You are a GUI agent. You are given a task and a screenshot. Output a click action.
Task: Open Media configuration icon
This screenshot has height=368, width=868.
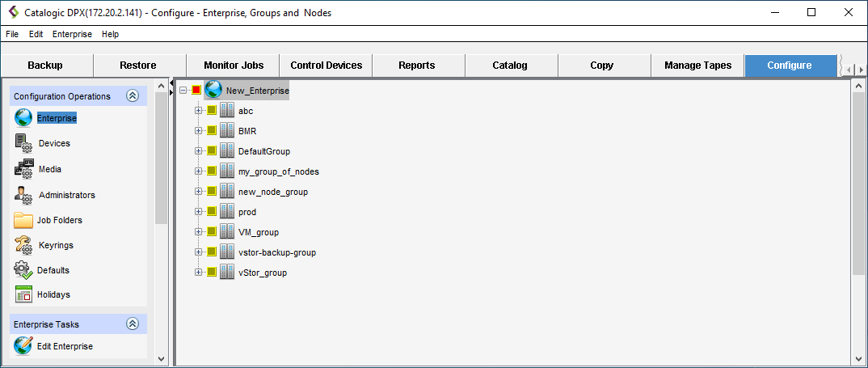pyautogui.click(x=23, y=169)
